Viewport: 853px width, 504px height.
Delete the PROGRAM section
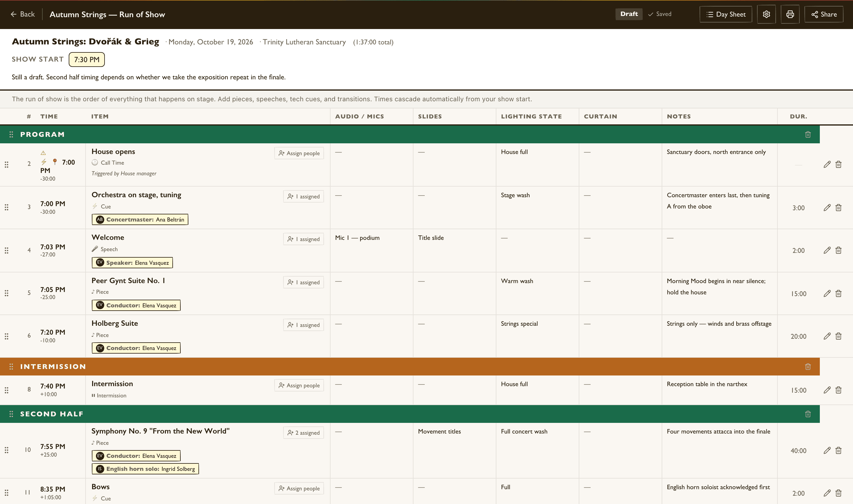pyautogui.click(x=808, y=134)
